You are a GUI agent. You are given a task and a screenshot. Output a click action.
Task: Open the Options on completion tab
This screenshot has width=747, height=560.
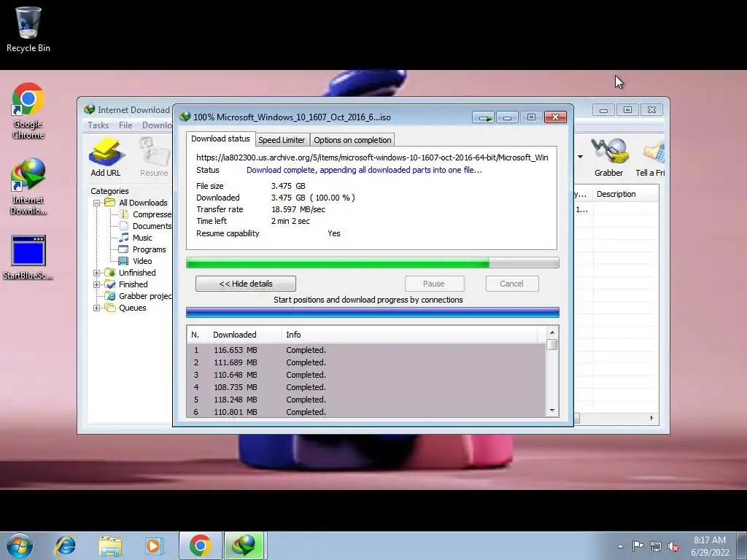click(352, 140)
